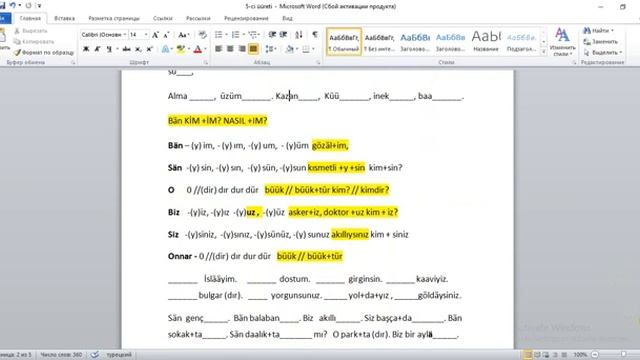Click the multilevel list icon
This screenshot has width=640, height=360.
(253, 35)
